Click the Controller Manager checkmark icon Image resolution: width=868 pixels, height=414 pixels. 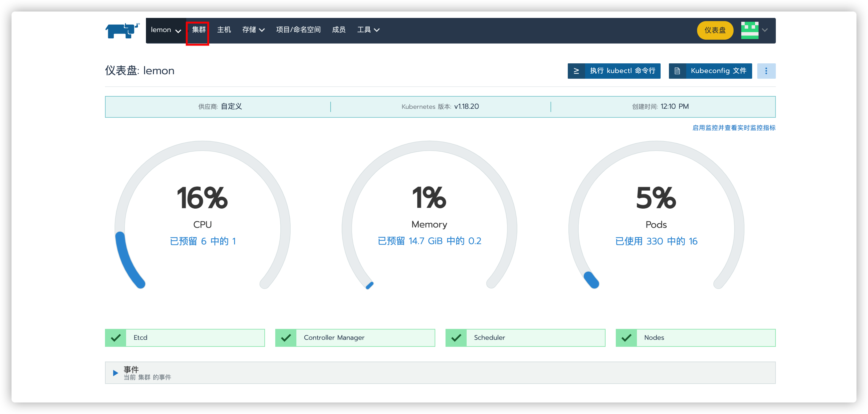click(x=286, y=338)
